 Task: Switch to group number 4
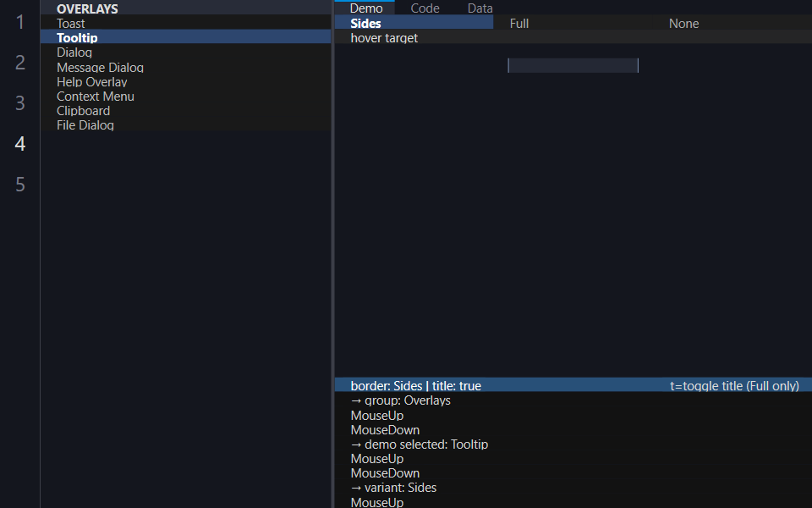(20, 143)
